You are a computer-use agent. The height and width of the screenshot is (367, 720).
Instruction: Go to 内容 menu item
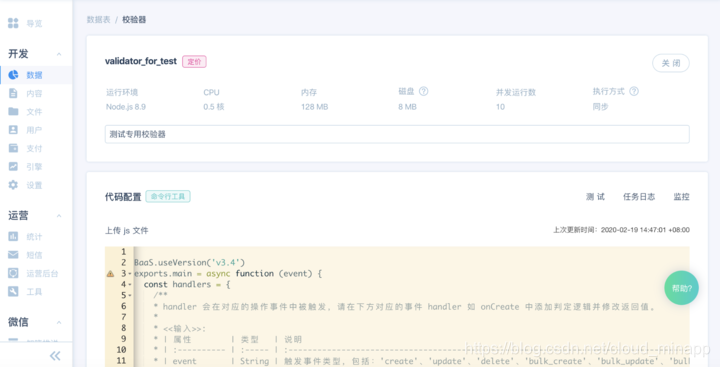coord(34,93)
